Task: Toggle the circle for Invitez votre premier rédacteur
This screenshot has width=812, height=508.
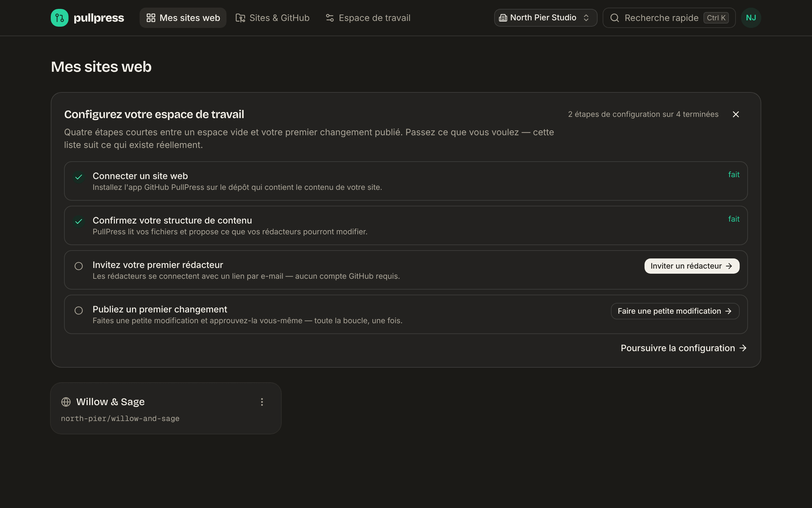Action: coord(79,266)
